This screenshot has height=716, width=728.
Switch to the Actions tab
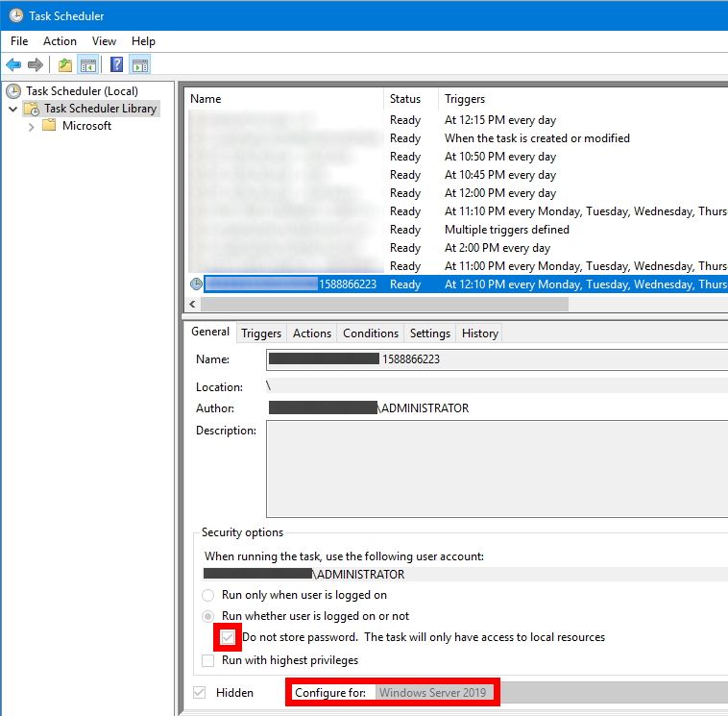tap(311, 333)
